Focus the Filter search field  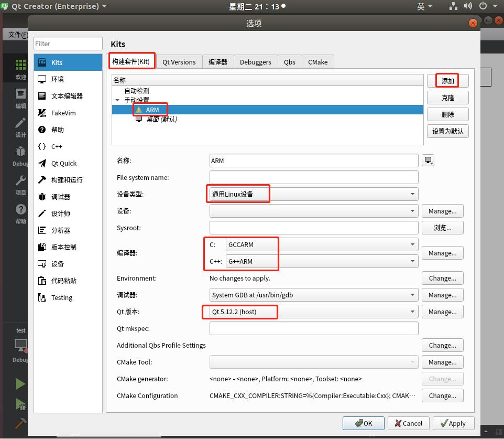coord(68,44)
